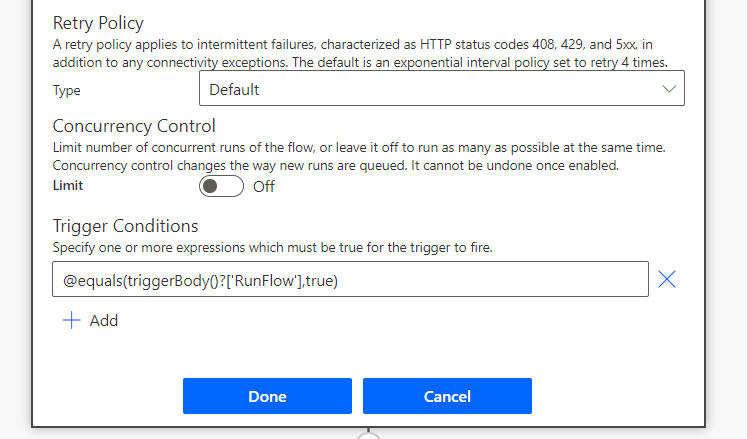
Task: Select the Default value text in Type box
Action: (x=235, y=90)
